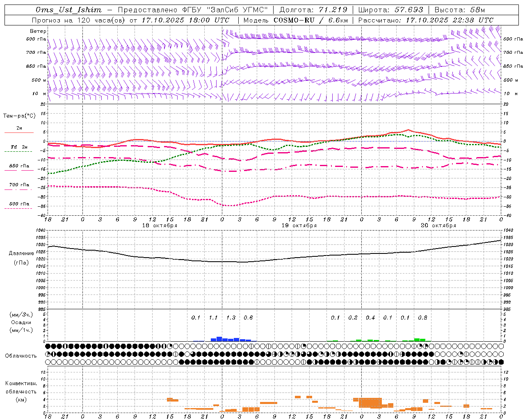
Task: Click the (мм/1ч.) unit label
Action: 21,330
